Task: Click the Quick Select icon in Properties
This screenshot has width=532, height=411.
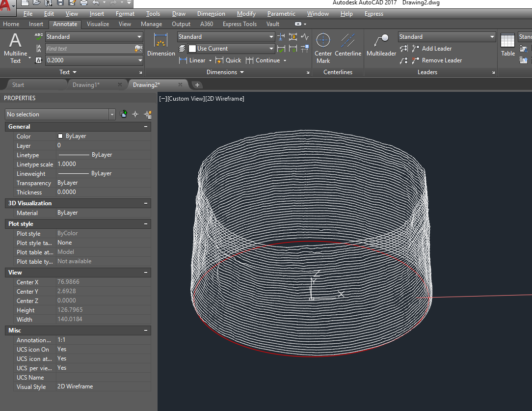Action: coord(148,114)
